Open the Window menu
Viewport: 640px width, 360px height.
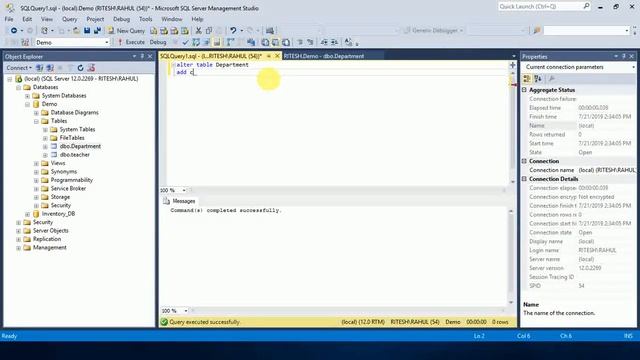pyautogui.click(x=172, y=19)
